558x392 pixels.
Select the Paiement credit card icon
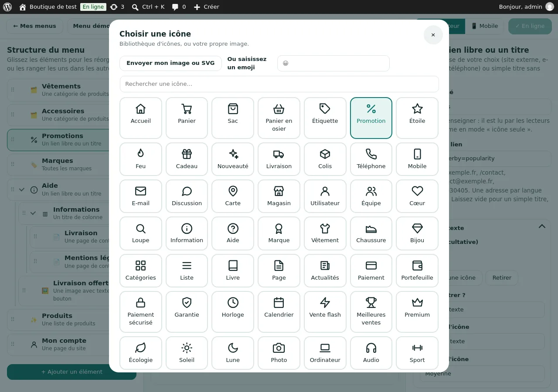click(x=371, y=271)
